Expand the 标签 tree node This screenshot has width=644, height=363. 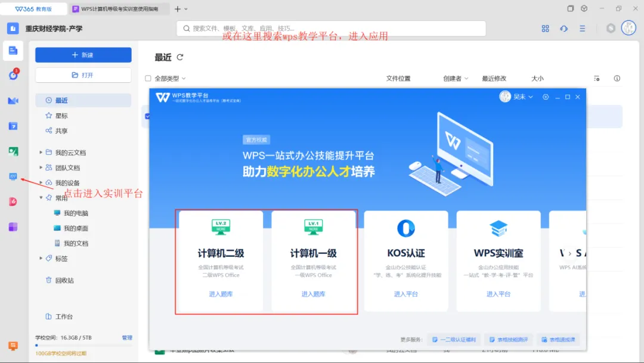tap(41, 258)
